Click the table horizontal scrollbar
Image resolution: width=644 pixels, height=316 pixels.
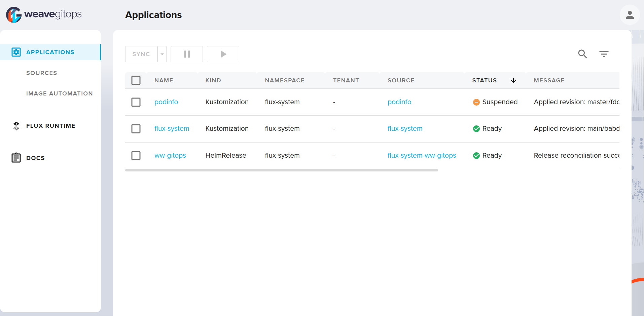point(282,170)
